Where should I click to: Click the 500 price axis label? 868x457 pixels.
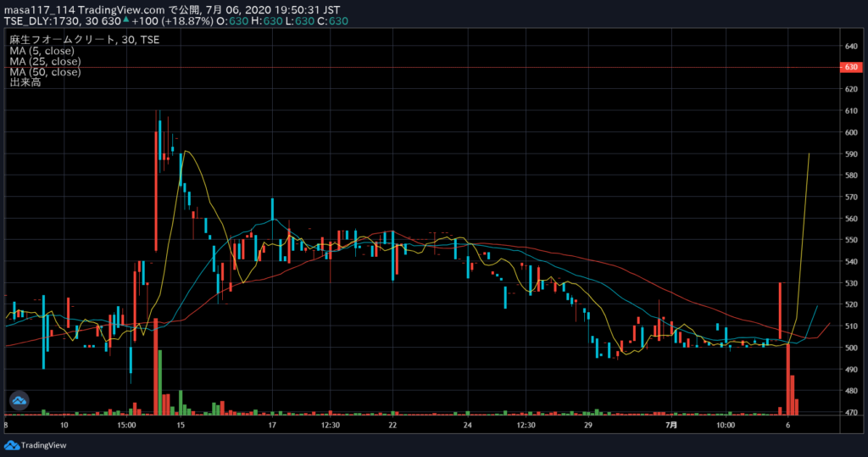(851, 348)
